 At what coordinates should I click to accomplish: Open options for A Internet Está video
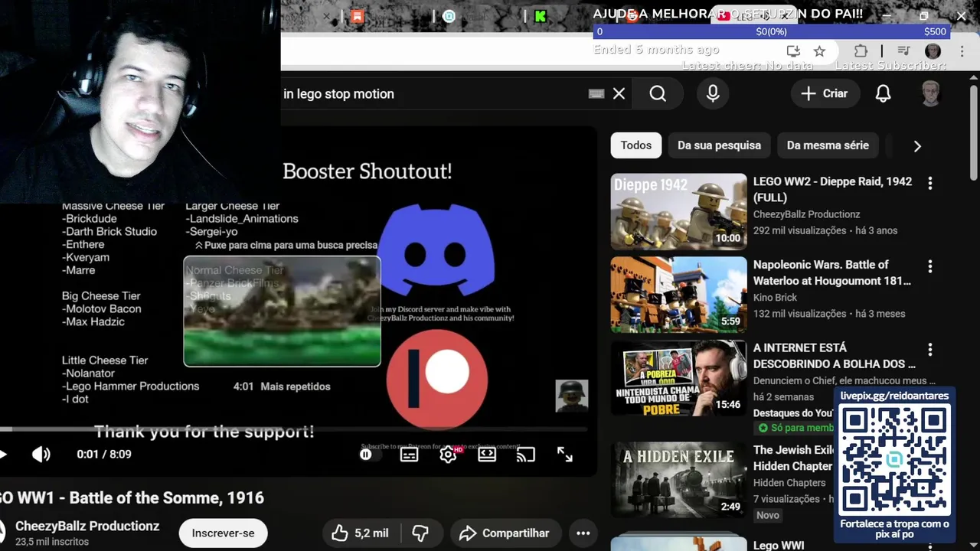pyautogui.click(x=930, y=350)
